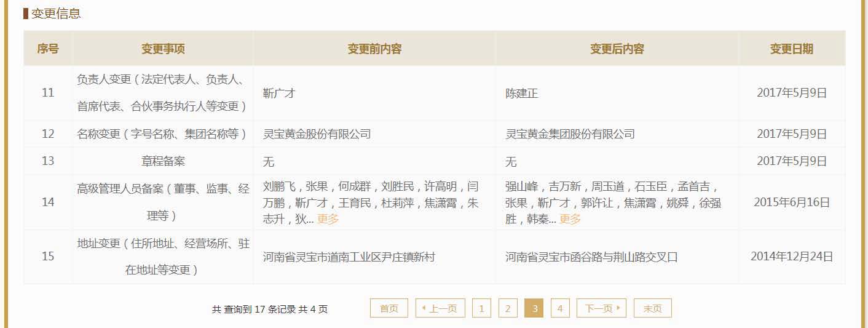The height and width of the screenshot is (328, 868).
Task: Go to the 首页 (first page) button
Action: coord(389,308)
